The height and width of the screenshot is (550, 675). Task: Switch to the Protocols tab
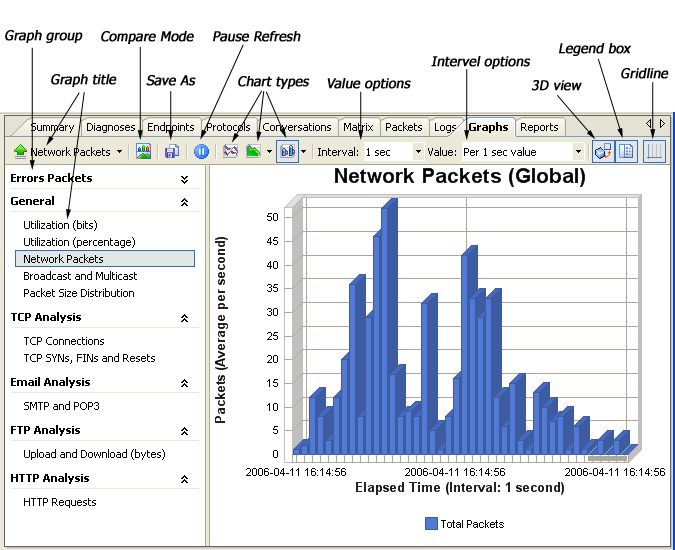228,127
